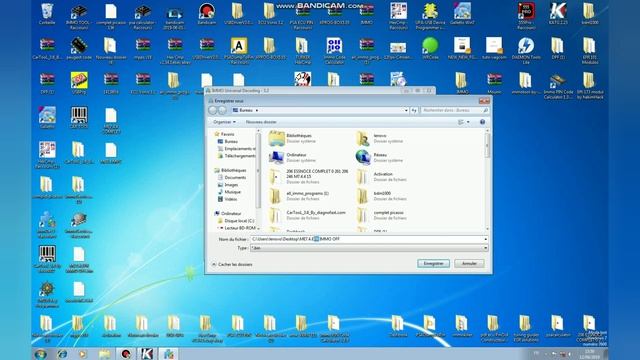Select Emplacements récents in the sidebar
The width and height of the screenshot is (640, 360).
237,149
